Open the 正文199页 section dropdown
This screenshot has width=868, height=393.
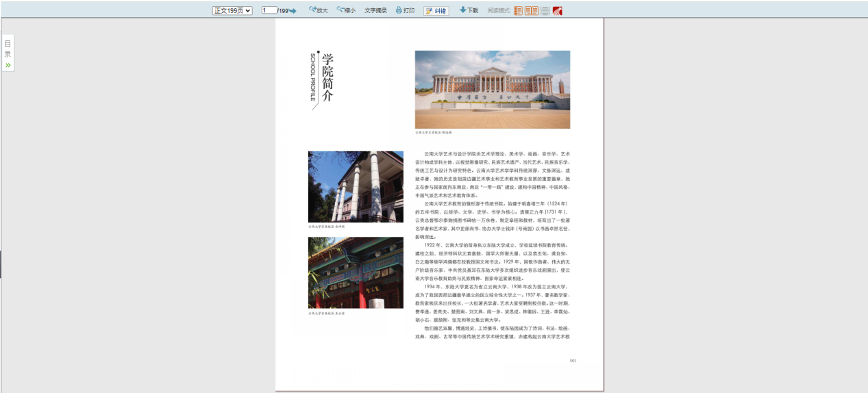[x=232, y=10]
